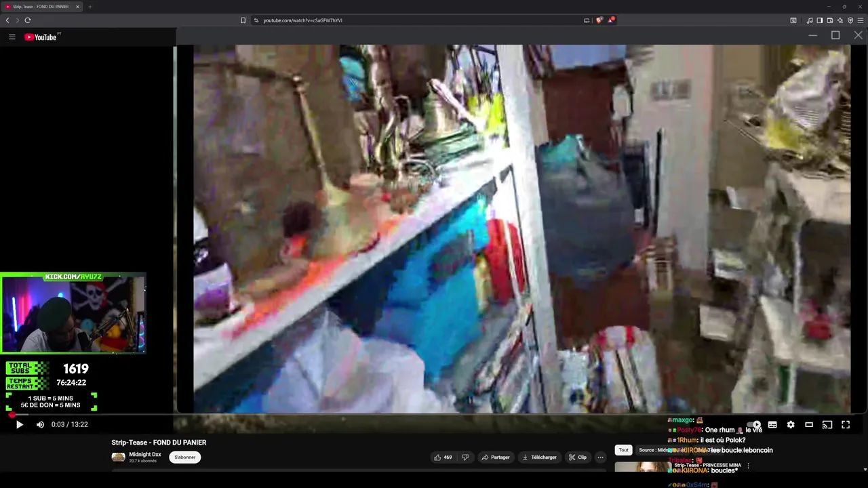
Task: Click on the video frame
Action: [x=521, y=228]
